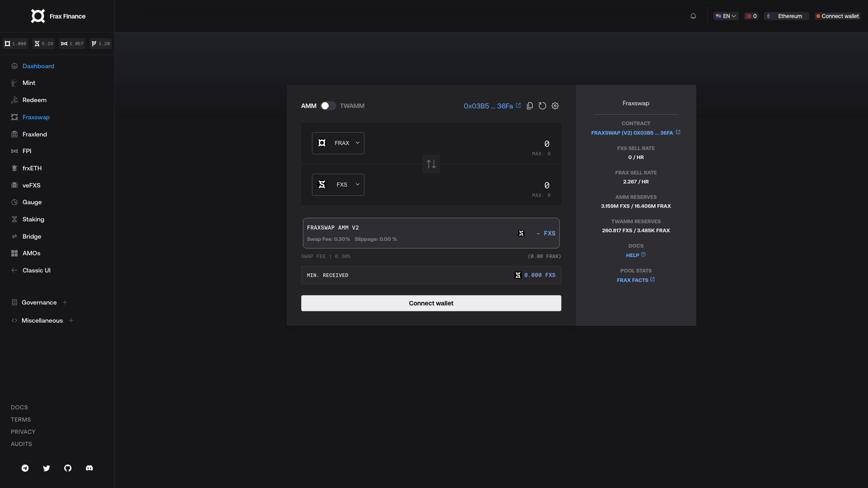Go to Dashboard page
The width and height of the screenshot is (868, 488).
pyautogui.click(x=38, y=66)
